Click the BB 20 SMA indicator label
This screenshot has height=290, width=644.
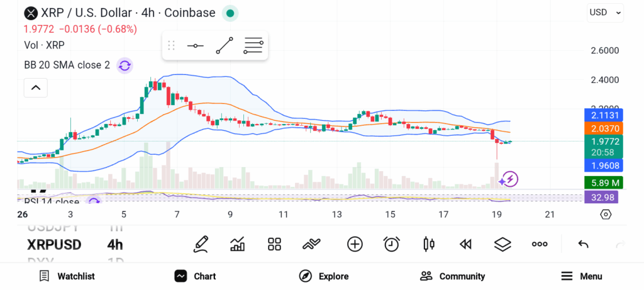point(67,65)
